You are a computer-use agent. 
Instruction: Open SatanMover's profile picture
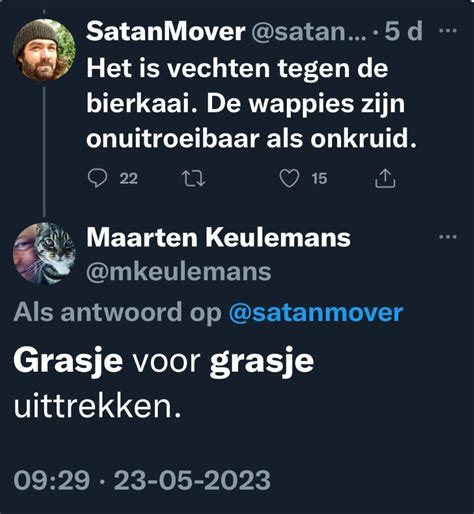44,50
